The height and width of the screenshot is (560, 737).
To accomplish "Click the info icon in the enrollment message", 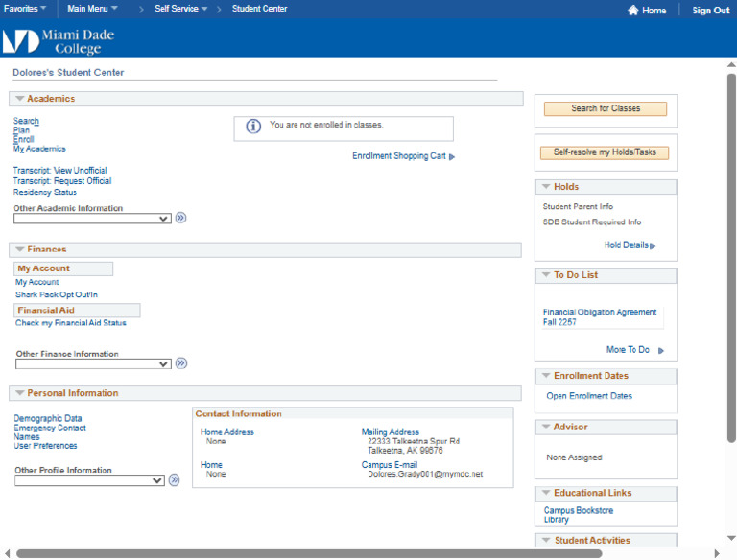I will [253, 127].
